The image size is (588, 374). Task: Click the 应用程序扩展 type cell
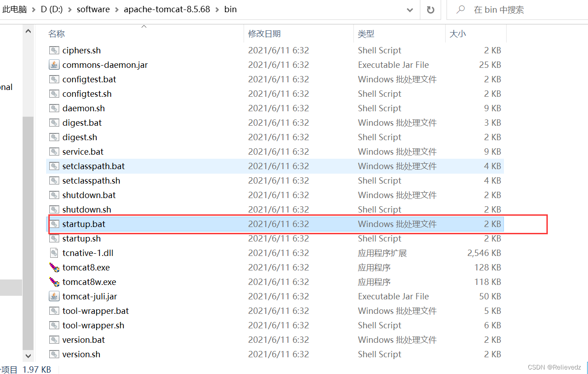tap(382, 253)
